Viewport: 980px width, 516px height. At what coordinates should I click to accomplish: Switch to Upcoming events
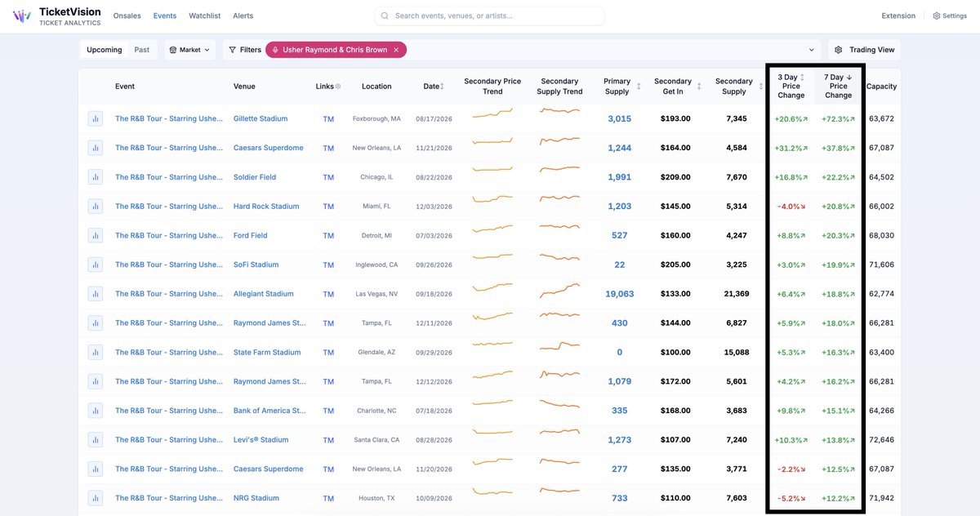click(105, 50)
